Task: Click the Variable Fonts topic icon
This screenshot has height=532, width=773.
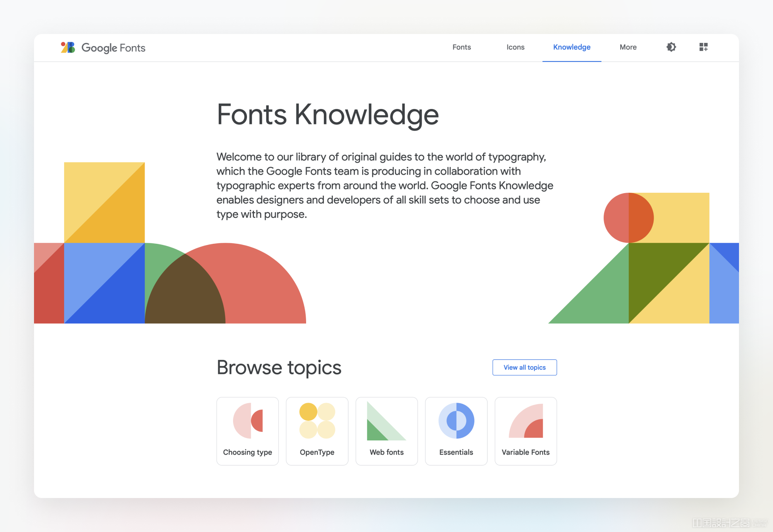Action: coord(524,423)
